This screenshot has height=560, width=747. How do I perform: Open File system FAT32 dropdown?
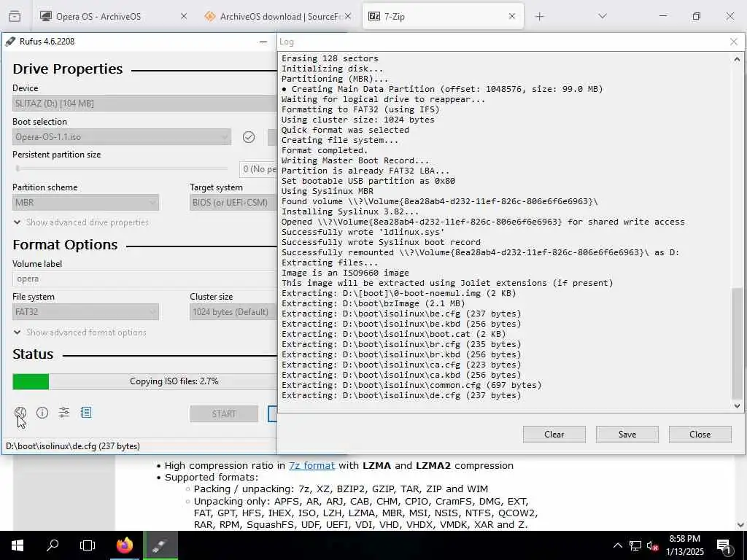[x=86, y=312]
